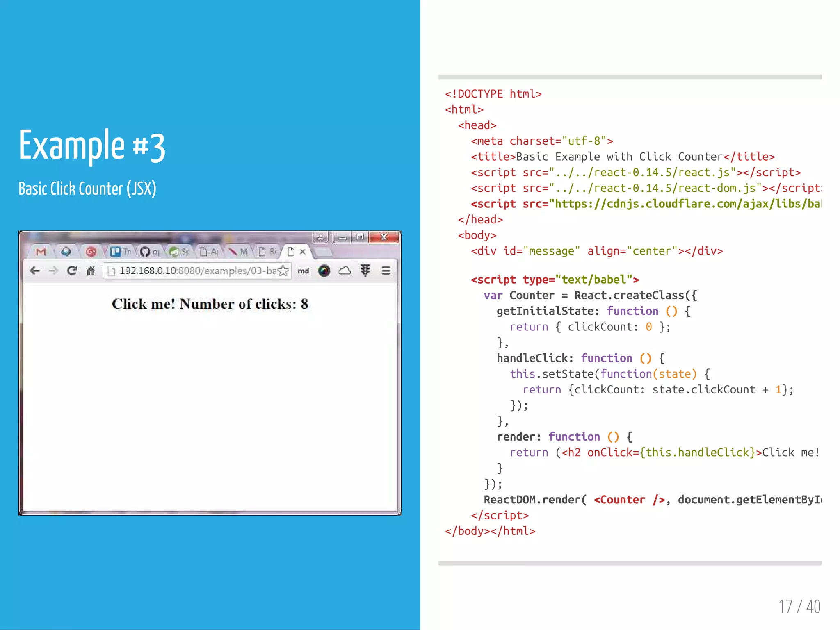Switch to the tab labeled 'A'
The width and height of the screenshot is (840, 630).
click(x=208, y=252)
